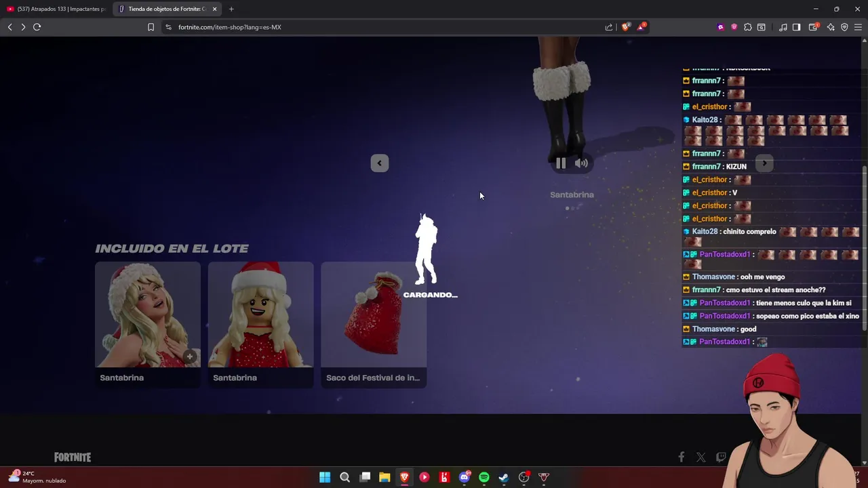
Task: Open the Brave Rewards triangle icon
Action: coord(641,27)
